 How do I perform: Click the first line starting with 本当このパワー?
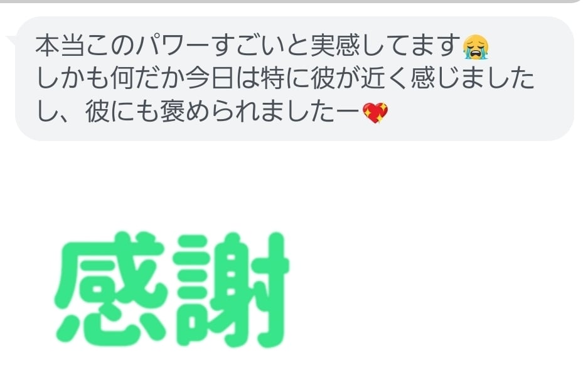(x=262, y=46)
